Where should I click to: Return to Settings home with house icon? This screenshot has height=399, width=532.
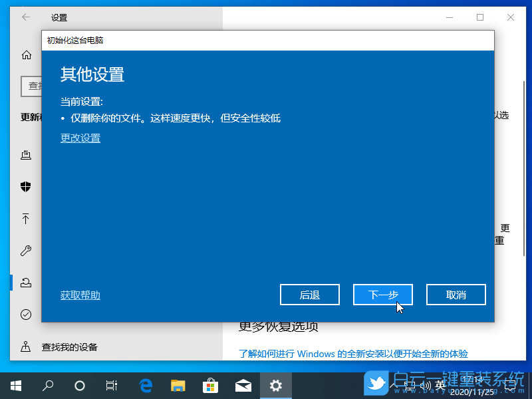26,55
